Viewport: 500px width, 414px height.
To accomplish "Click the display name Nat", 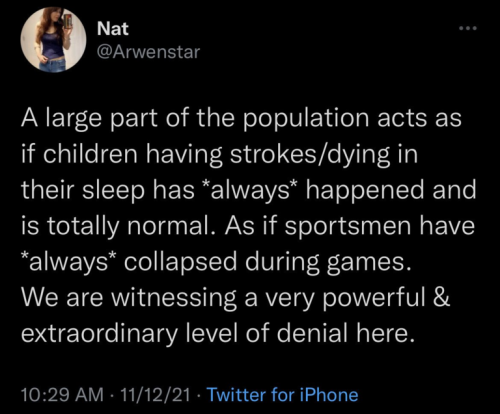I will [x=113, y=29].
